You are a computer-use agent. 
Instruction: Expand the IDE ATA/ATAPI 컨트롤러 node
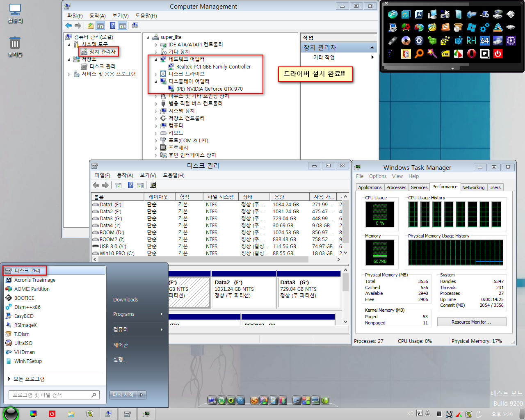[156, 45]
